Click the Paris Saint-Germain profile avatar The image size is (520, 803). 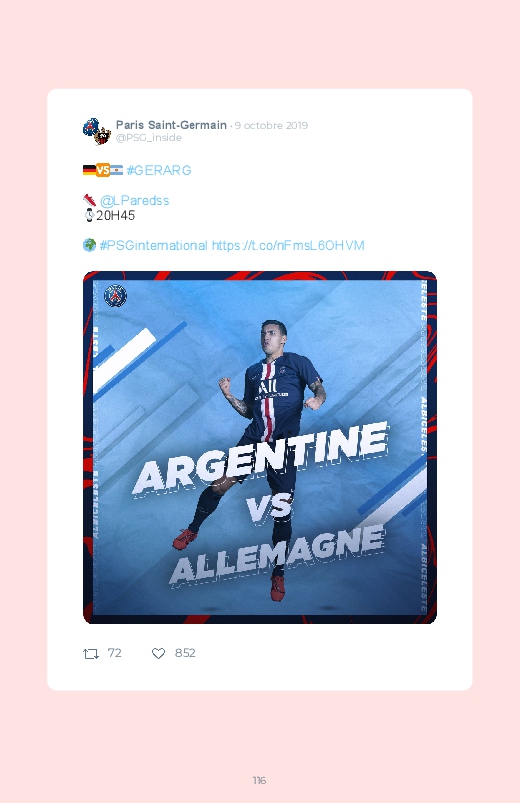(x=97, y=131)
